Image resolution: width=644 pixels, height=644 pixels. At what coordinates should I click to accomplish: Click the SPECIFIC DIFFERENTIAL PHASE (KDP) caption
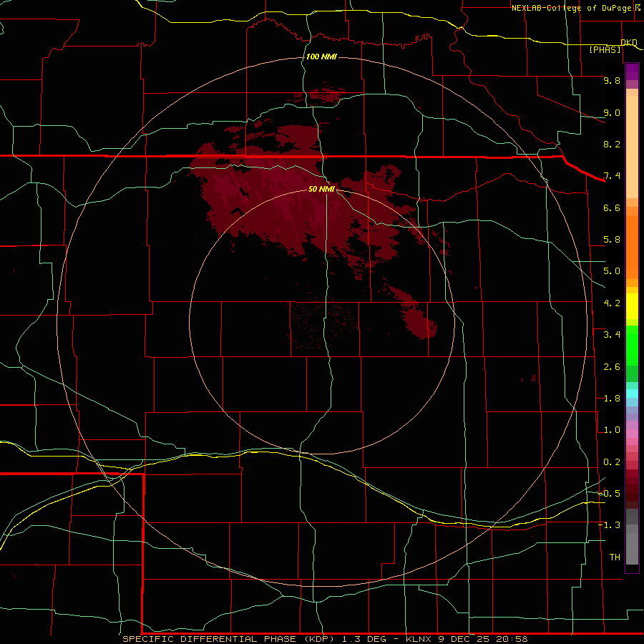tap(228, 639)
